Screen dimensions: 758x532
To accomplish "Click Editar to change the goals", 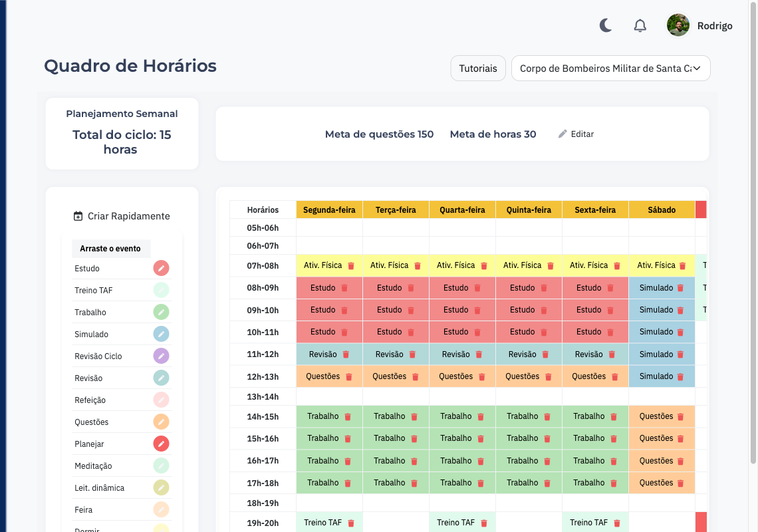I will coord(576,134).
